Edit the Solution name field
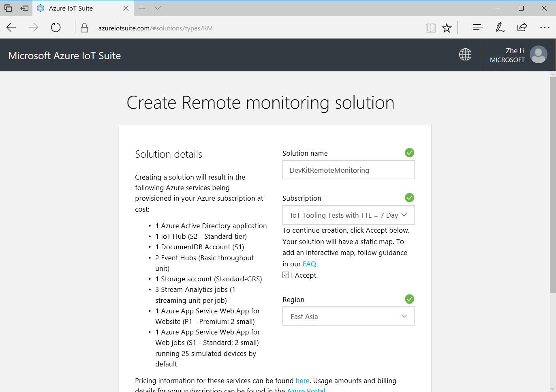 [349, 170]
